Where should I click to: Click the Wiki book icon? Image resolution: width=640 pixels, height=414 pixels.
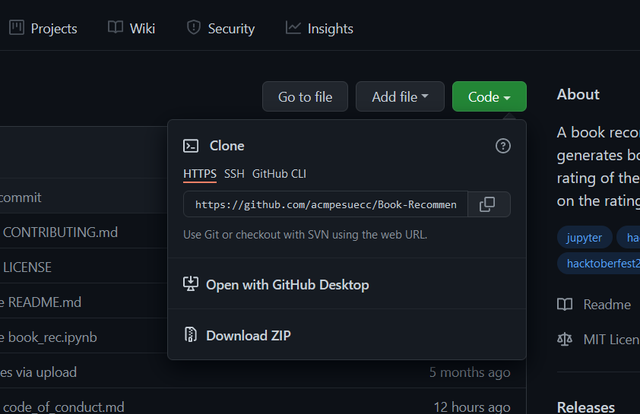(x=115, y=28)
